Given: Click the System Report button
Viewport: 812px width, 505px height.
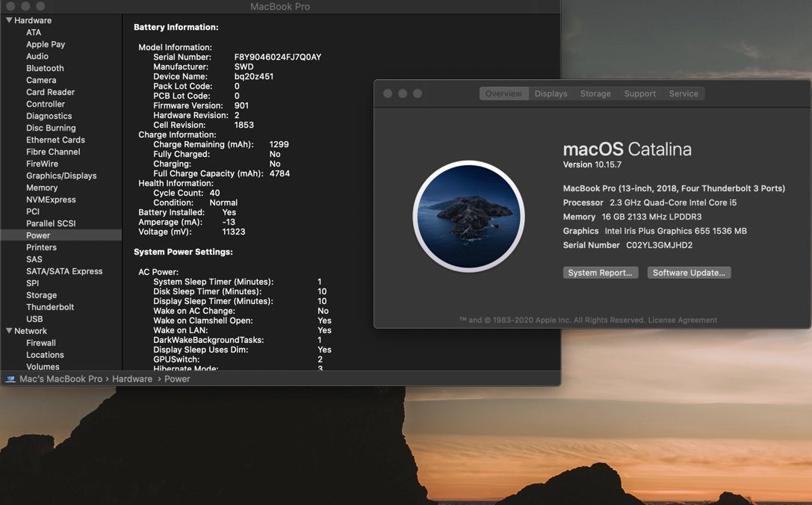Looking at the screenshot, I should 600,273.
